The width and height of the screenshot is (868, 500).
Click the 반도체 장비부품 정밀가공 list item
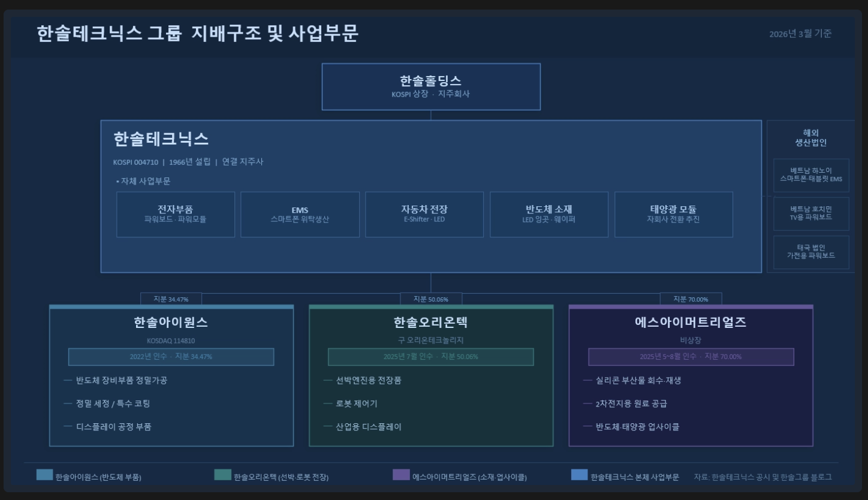(122, 380)
